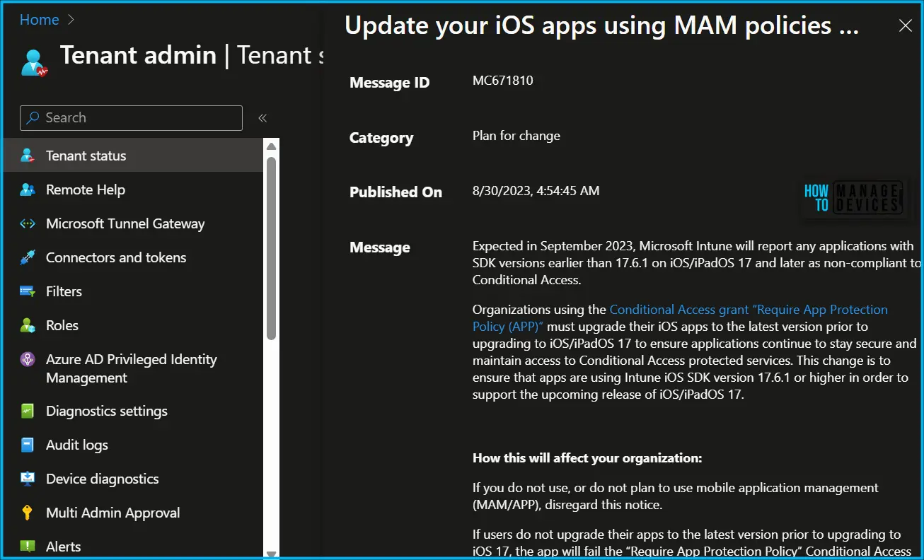Click the Remote Help icon
This screenshot has width=924, height=560.
pos(28,189)
